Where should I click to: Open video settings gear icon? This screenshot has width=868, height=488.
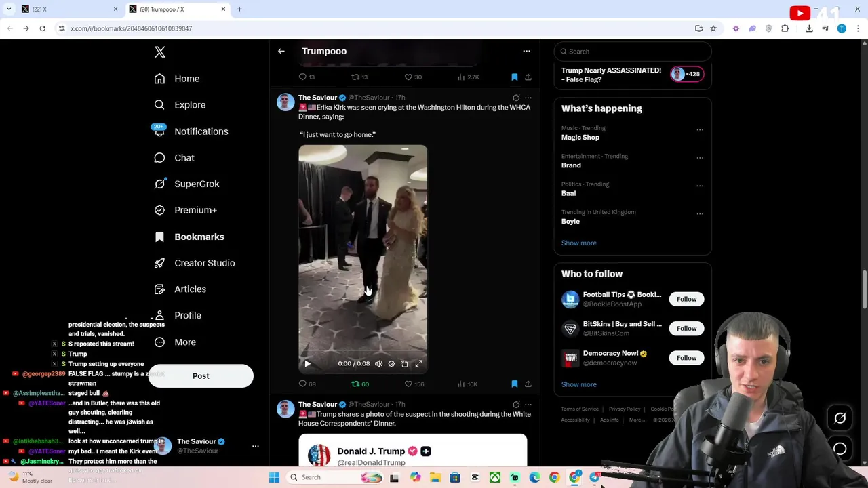(391, 364)
